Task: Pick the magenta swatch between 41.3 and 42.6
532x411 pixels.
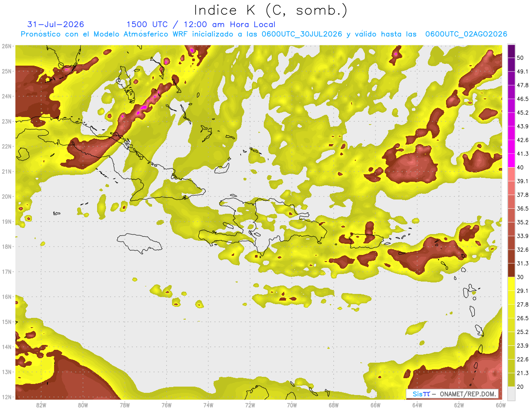Action: click(511, 147)
